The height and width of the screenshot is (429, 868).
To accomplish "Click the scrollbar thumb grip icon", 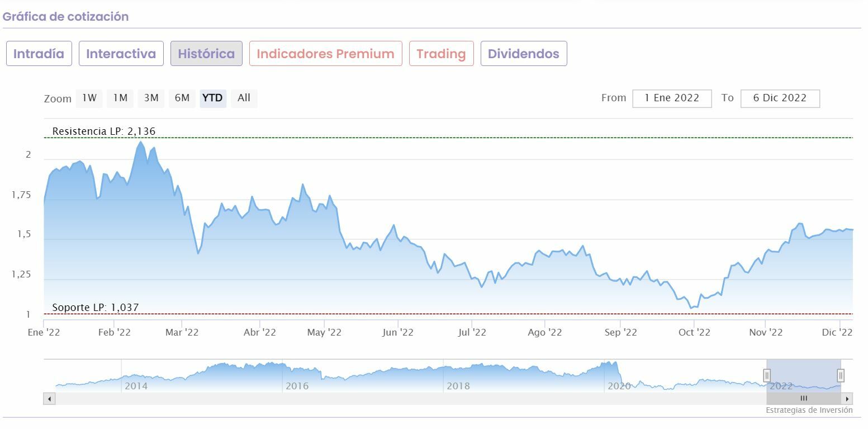I will click(x=804, y=399).
